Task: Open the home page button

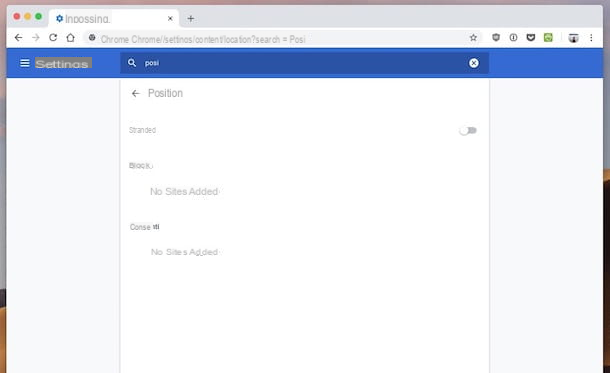Action: [x=70, y=38]
